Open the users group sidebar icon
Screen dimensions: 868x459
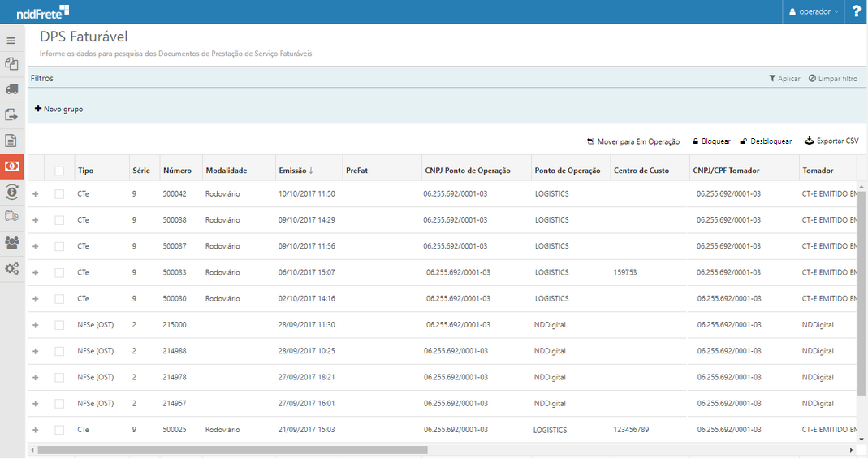pyautogui.click(x=11, y=242)
